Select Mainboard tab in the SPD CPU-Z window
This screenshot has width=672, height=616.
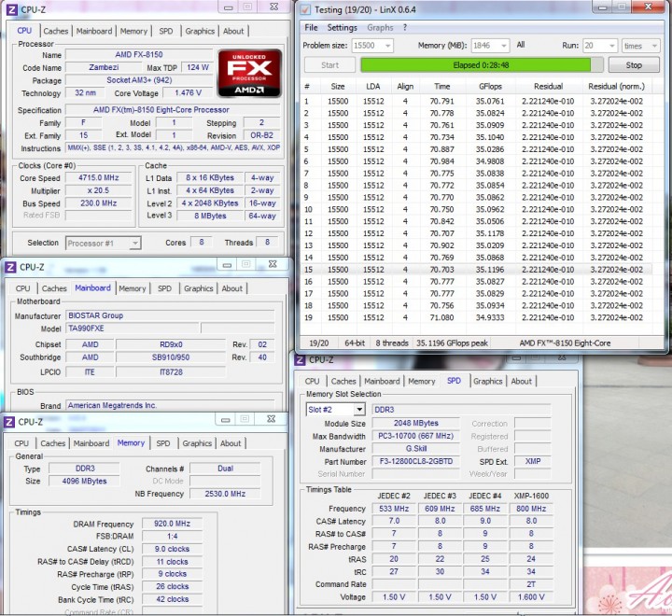[x=382, y=381]
